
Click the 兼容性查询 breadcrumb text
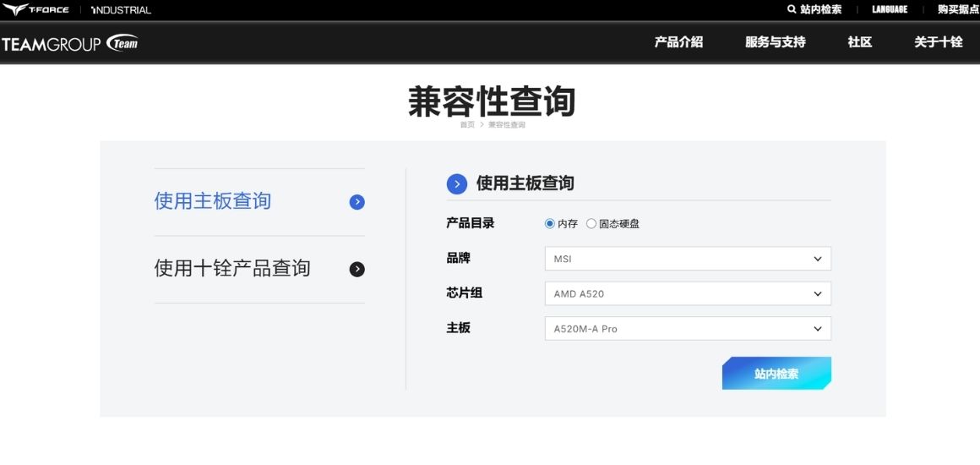(x=506, y=124)
